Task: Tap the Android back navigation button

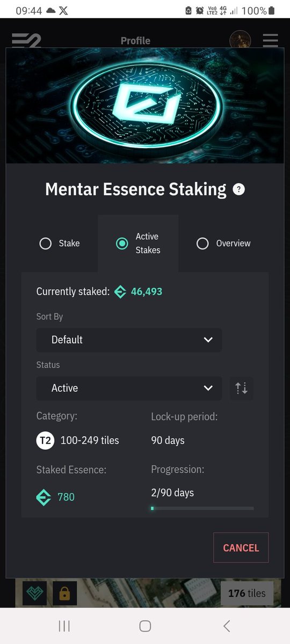Action: (x=227, y=626)
